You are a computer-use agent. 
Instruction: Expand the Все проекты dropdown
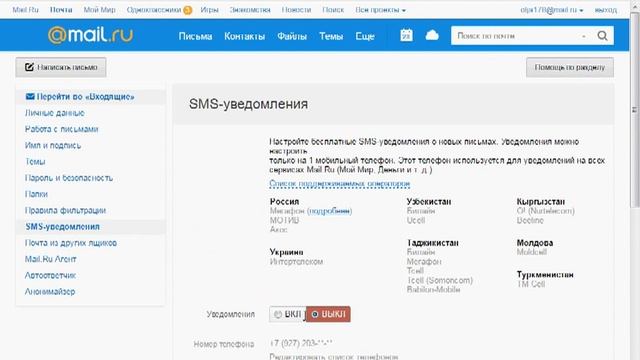click(380, 10)
